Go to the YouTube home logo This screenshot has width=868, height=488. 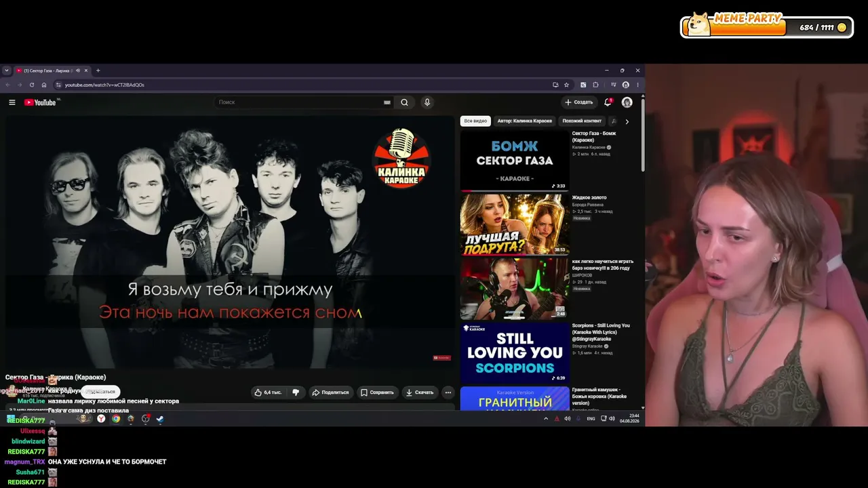40,102
